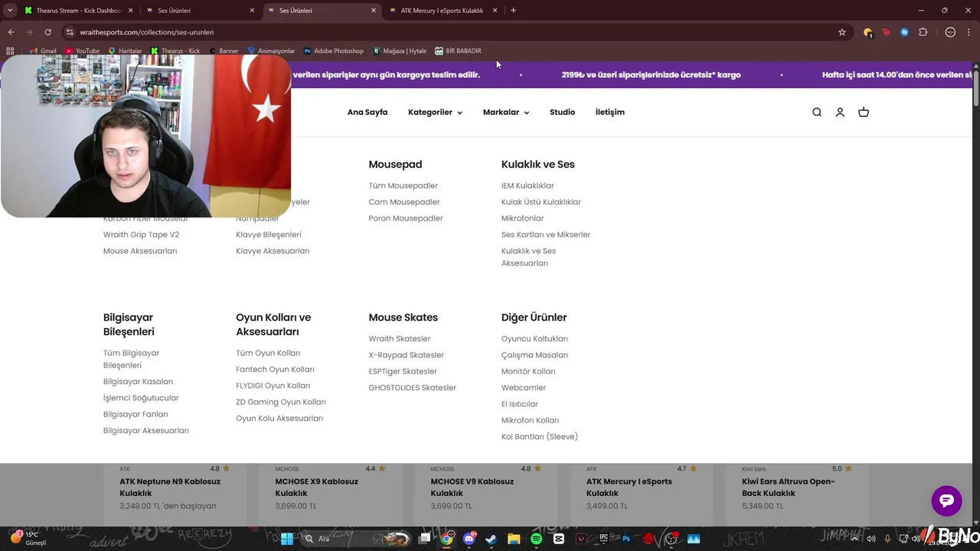Viewport: 980px width, 551px height.
Task: Open Steam from the taskbar
Action: pyautogui.click(x=491, y=539)
